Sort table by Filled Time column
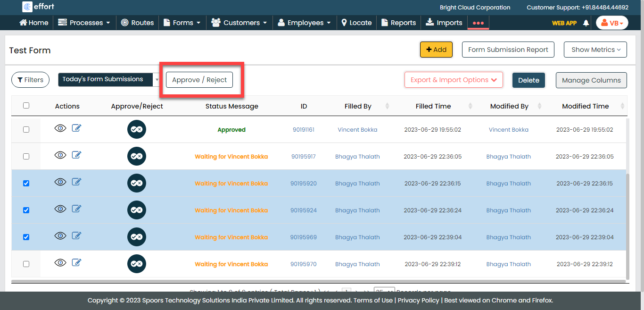 point(433,106)
